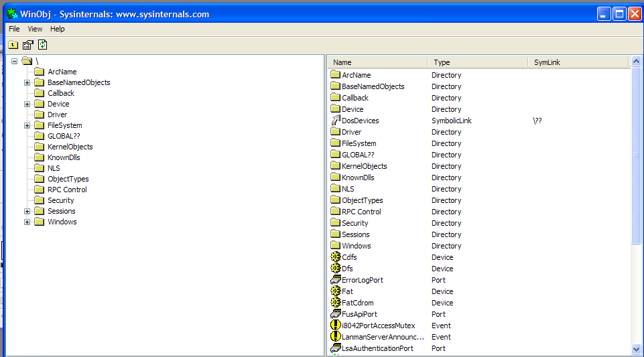Click the list scrollbar down arrow
Screen dimensions: 644x357
[x=636, y=350]
